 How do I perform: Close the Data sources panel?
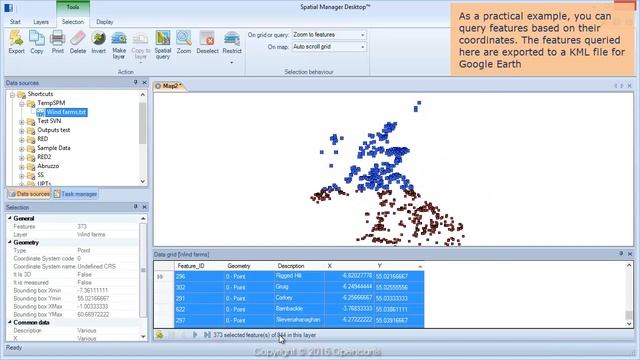click(x=144, y=82)
